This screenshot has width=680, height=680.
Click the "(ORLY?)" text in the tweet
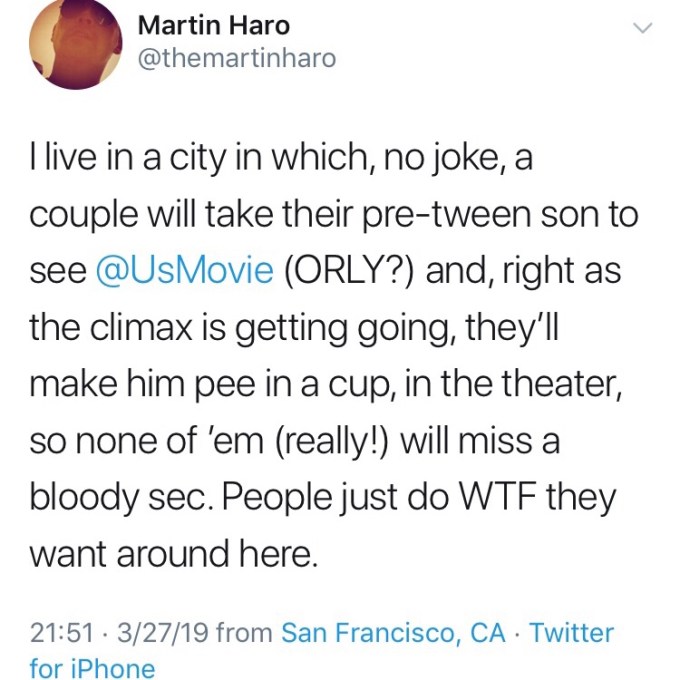click(x=349, y=272)
